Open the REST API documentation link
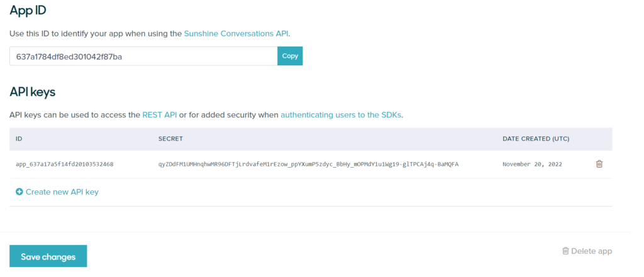Viewport: 644px width, 277px height. (x=160, y=115)
